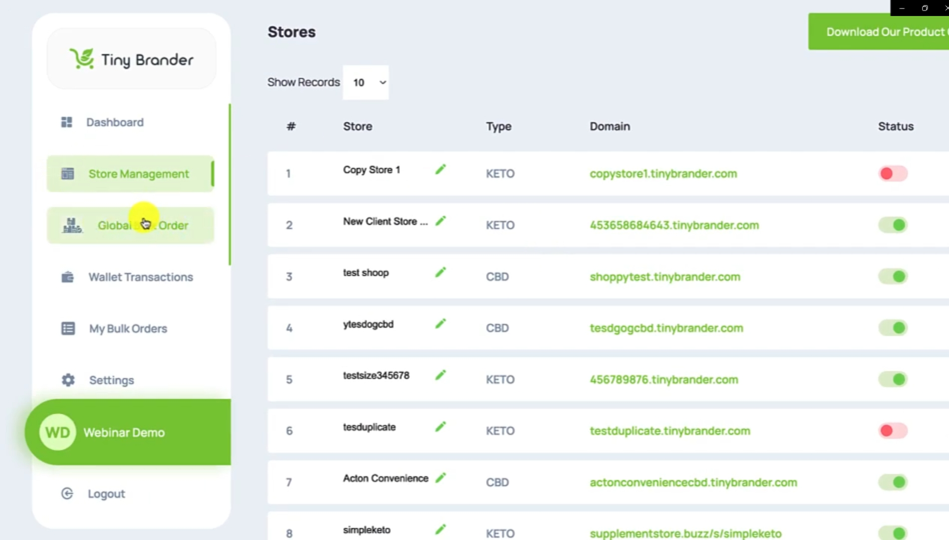The height and width of the screenshot is (540, 949).
Task: Click the Logout arrow icon
Action: pos(67,493)
